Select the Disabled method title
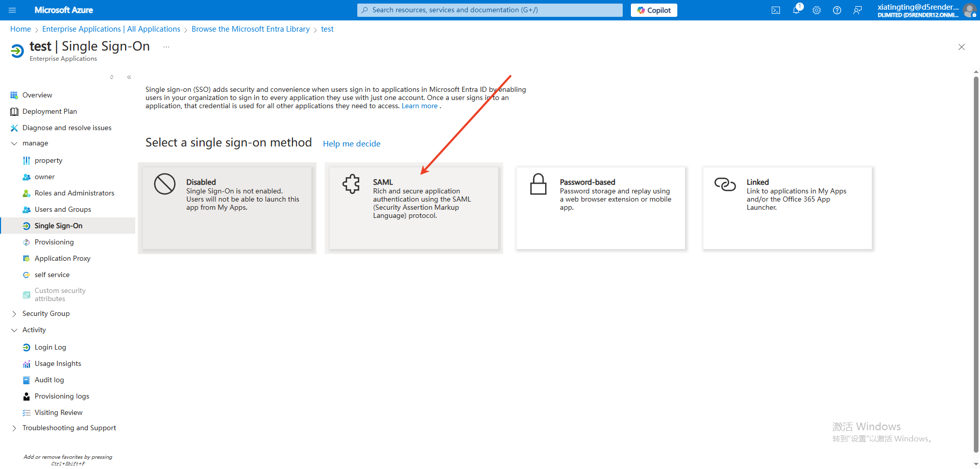Screen dimensions: 980x469 click(x=201, y=182)
